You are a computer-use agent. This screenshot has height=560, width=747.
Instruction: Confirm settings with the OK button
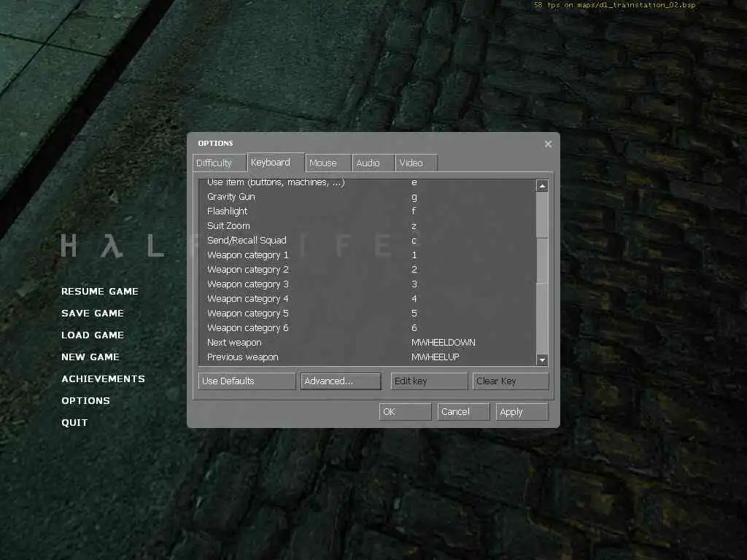pos(405,412)
